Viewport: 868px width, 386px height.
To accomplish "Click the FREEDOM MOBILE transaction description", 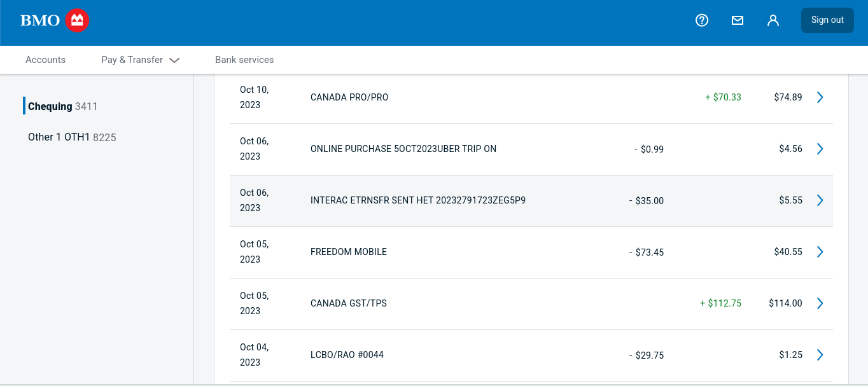I will (x=348, y=252).
